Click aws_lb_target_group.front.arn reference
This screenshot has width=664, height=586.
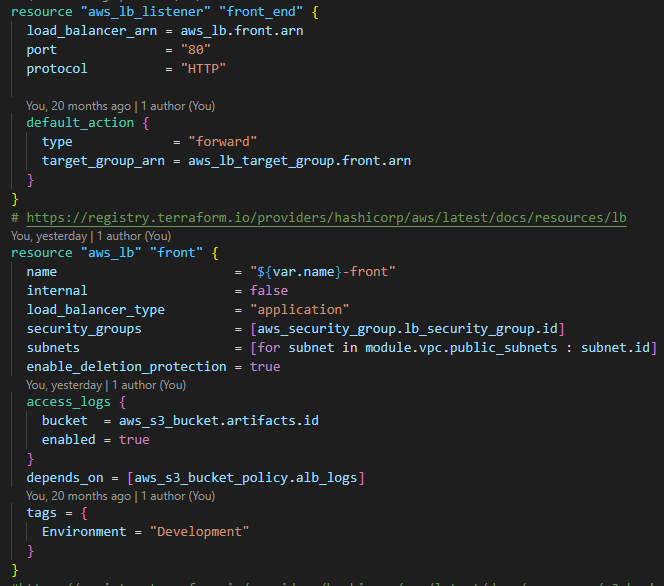(x=299, y=161)
